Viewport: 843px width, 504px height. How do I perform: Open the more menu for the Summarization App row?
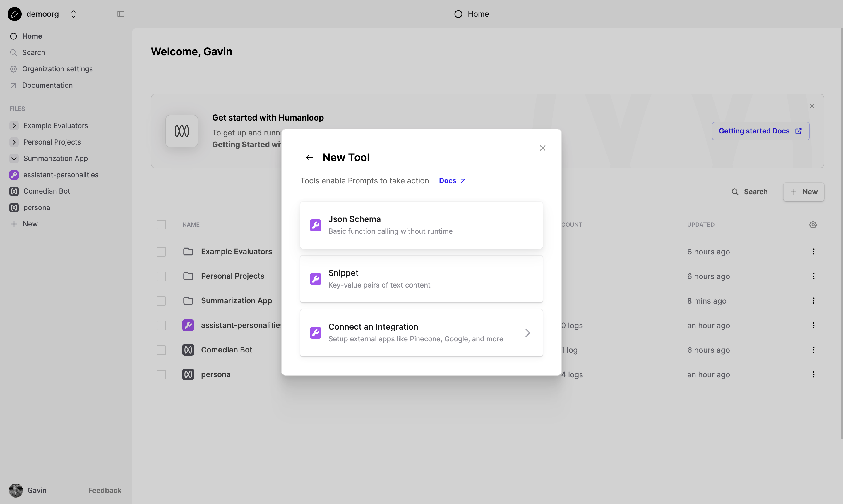pos(813,301)
